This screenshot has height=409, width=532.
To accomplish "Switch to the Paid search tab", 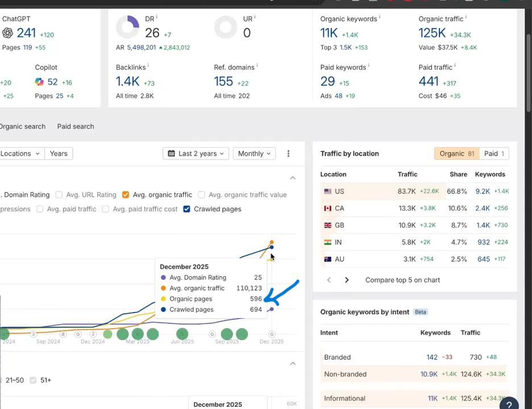I will click(x=76, y=126).
